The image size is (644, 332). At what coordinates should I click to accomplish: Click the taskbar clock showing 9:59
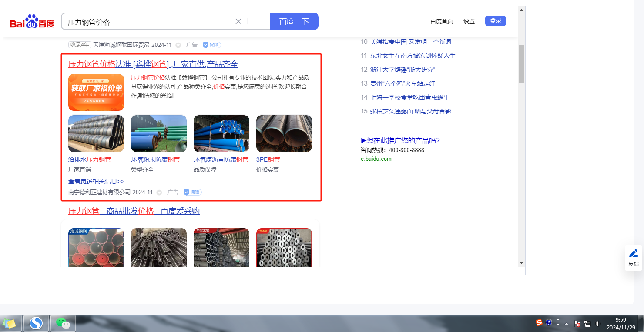(621, 323)
